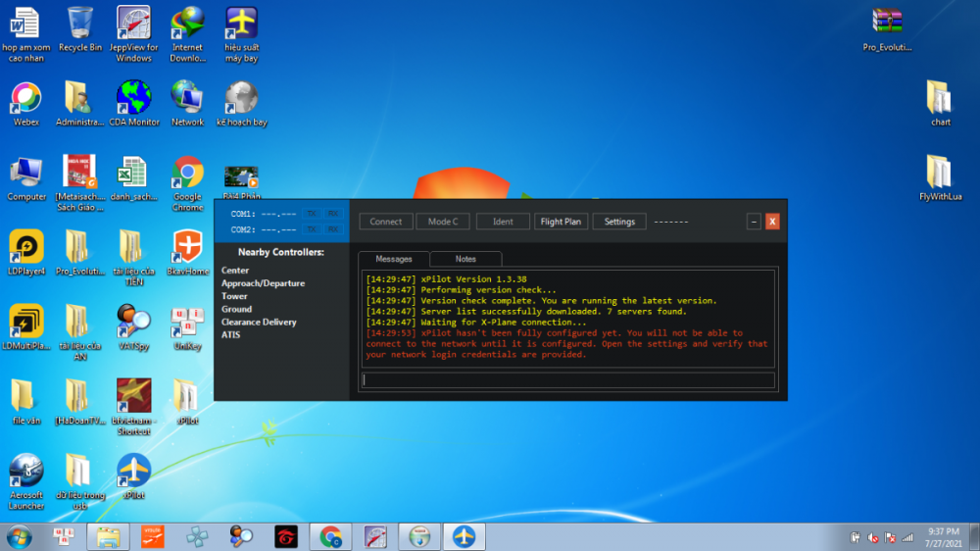
Task: Toggle the COM2 RX indicator
Action: 333,229
